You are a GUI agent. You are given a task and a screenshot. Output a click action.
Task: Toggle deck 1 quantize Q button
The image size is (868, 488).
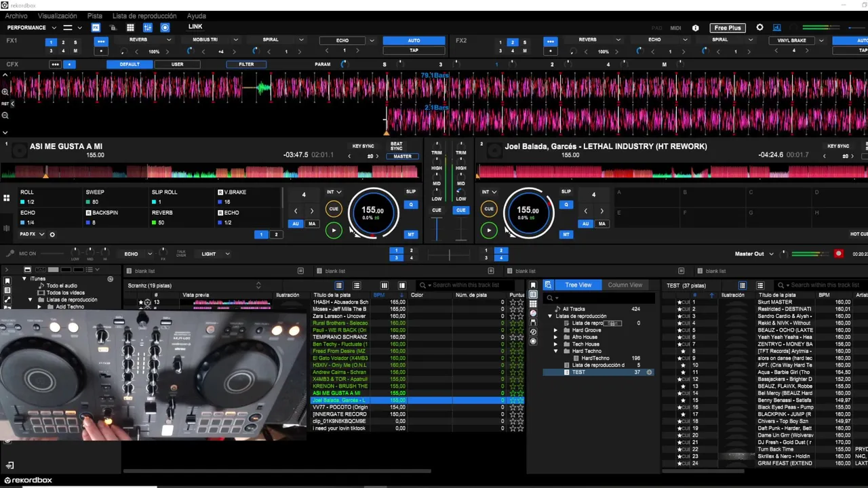411,204
